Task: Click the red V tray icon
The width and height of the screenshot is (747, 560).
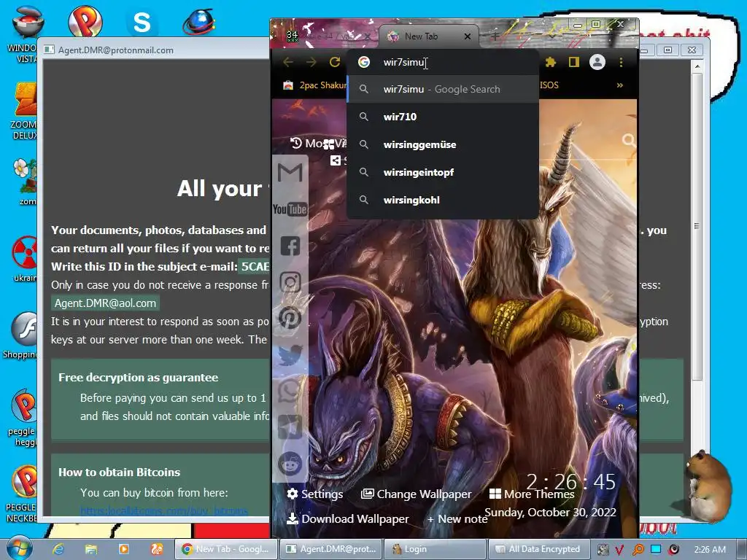Action: (619, 550)
